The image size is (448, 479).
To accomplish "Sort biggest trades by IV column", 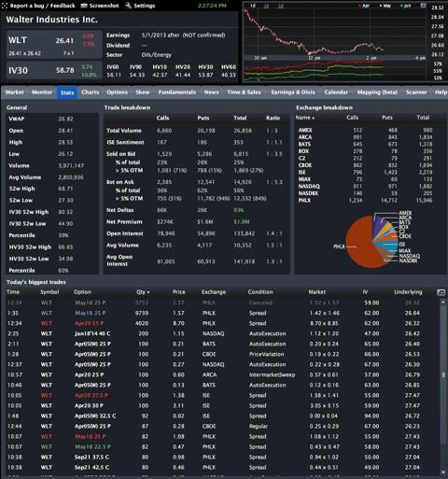I will pyautogui.click(x=365, y=292).
